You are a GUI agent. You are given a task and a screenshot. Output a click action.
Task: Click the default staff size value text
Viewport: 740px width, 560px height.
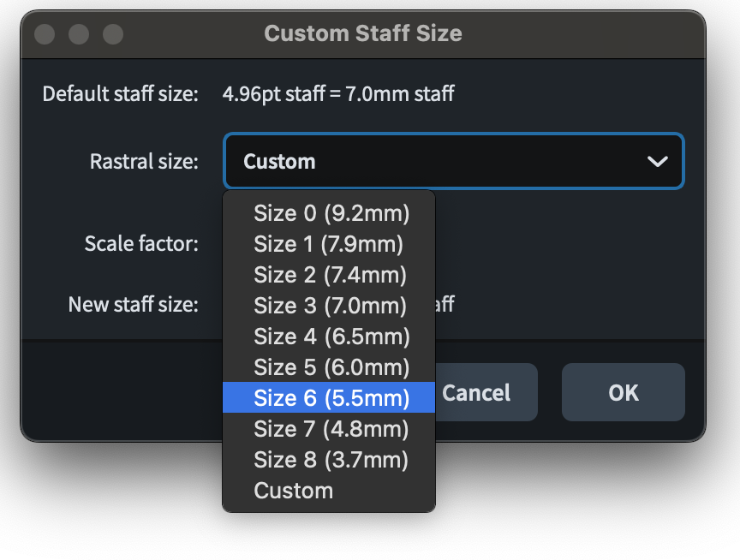(338, 93)
